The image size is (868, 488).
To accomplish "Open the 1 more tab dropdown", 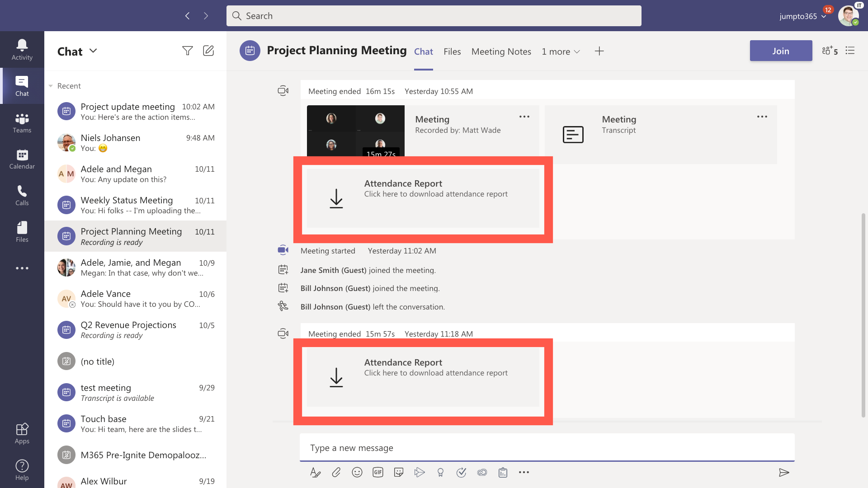I will (561, 52).
